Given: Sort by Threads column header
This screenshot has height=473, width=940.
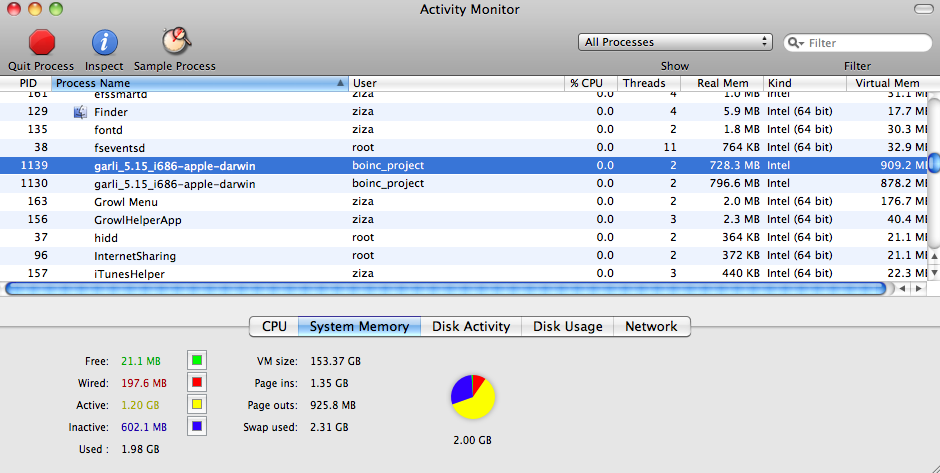Looking at the screenshot, I should [649, 83].
